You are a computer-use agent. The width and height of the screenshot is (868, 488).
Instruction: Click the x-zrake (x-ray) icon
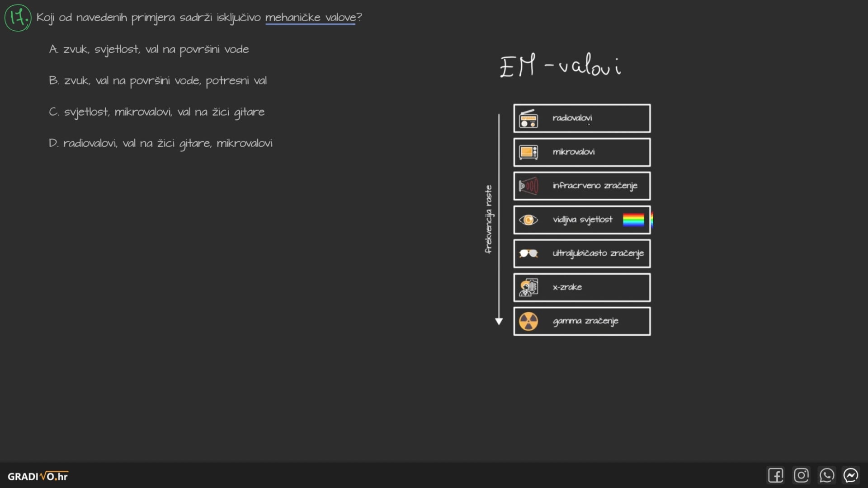click(528, 286)
